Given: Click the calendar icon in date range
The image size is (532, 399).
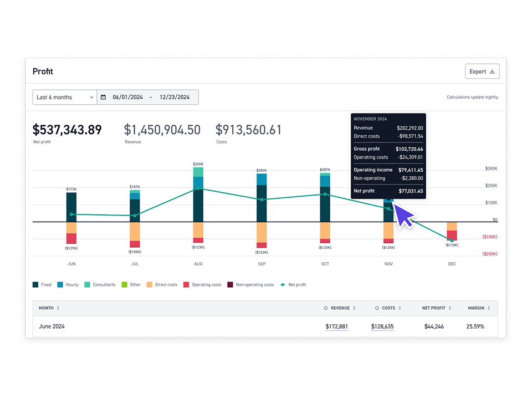Looking at the screenshot, I should 103,97.
